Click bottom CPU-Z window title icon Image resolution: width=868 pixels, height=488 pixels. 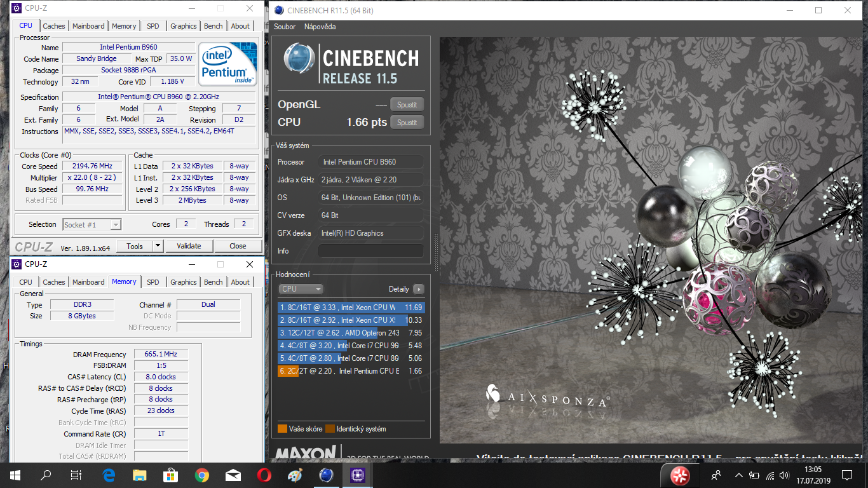pos(17,264)
